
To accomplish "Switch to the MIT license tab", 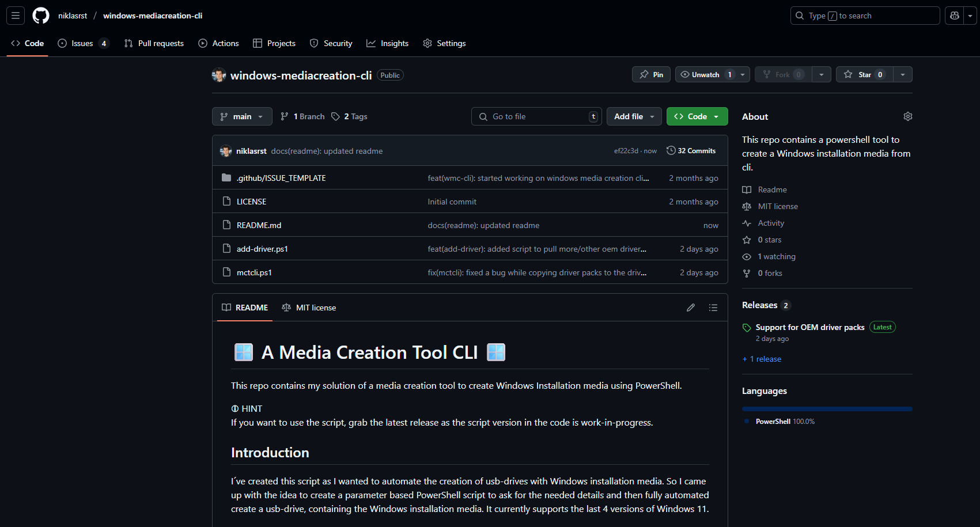I will (309, 308).
